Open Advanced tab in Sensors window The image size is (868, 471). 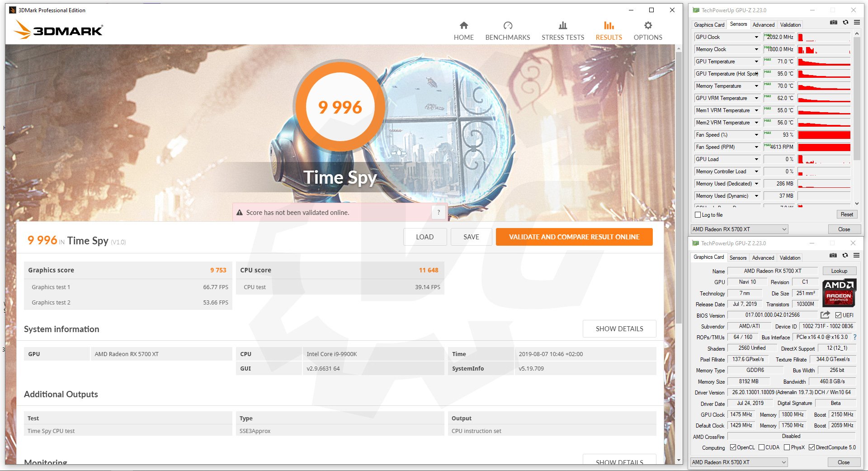click(764, 25)
